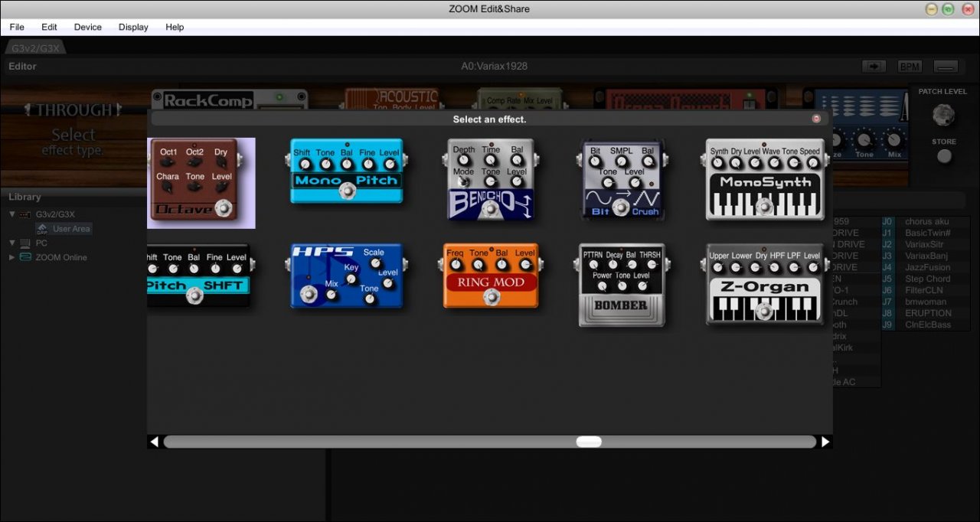This screenshot has width=980, height=522.
Task: Select patch J3 VariaxBanj
Action: click(x=925, y=256)
